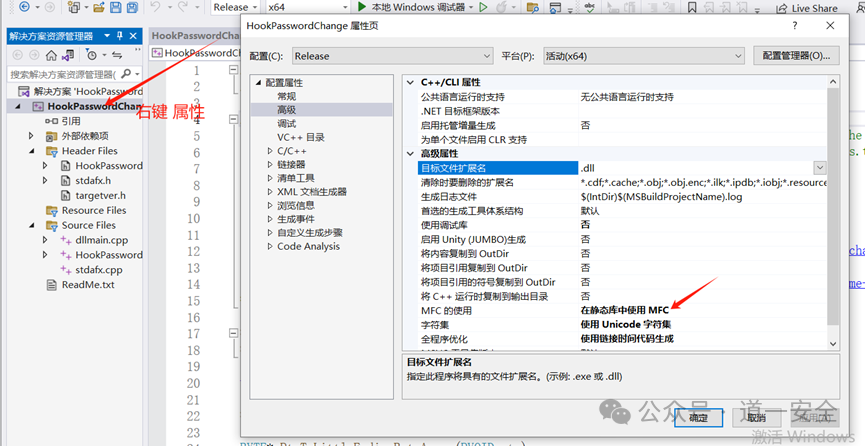Click the open file folder icon

99,7
